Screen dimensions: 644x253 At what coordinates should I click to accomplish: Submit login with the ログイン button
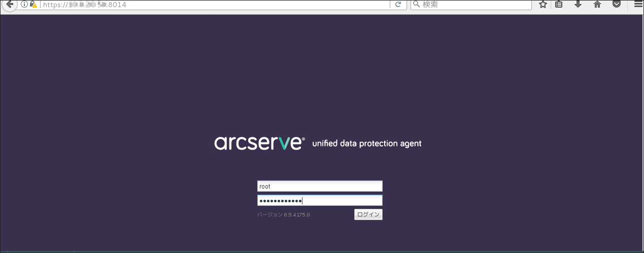point(368,214)
